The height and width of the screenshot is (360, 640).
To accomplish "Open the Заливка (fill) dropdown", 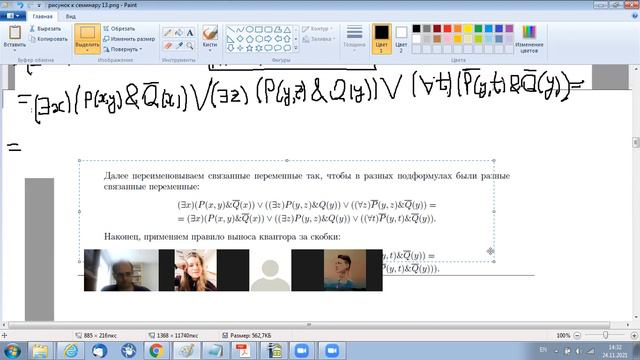I will pyautogui.click(x=319, y=39).
